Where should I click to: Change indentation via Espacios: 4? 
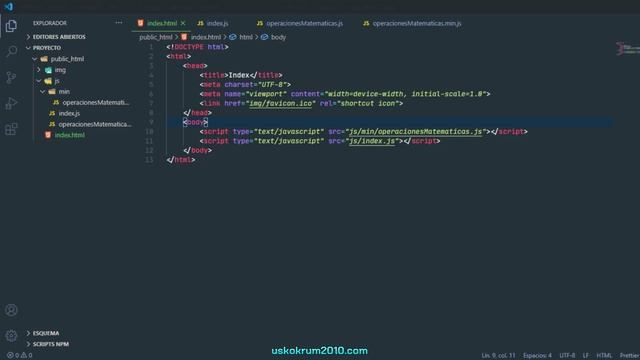[537, 356]
